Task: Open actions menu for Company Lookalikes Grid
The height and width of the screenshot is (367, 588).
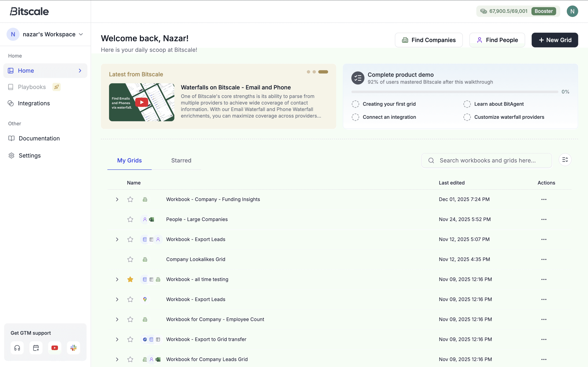Action: click(544, 260)
